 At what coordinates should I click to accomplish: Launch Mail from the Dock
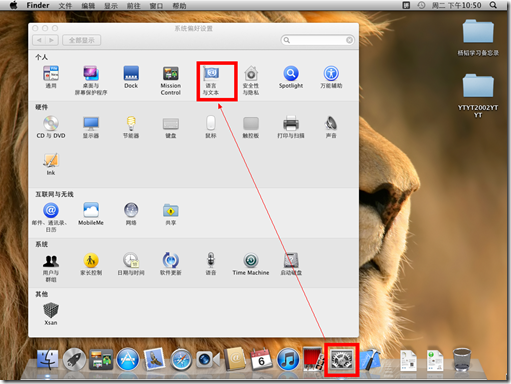coord(154,360)
